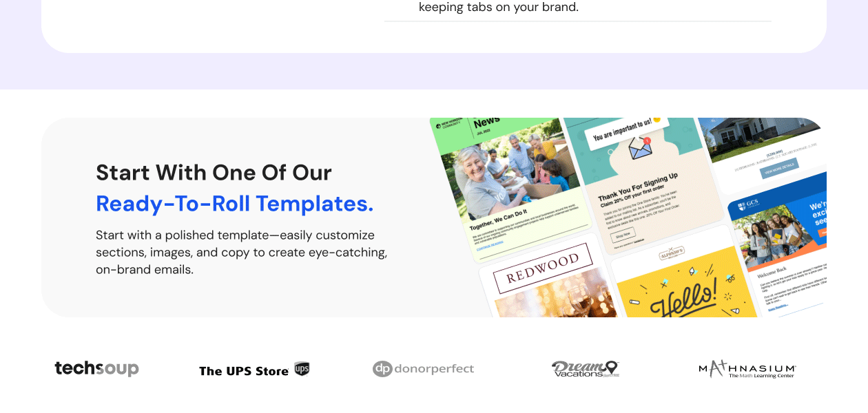Image resolution: width=868 pixels, height=413 pixels.
Task: Click The UPS Store logo text
Action: [243, 371]
